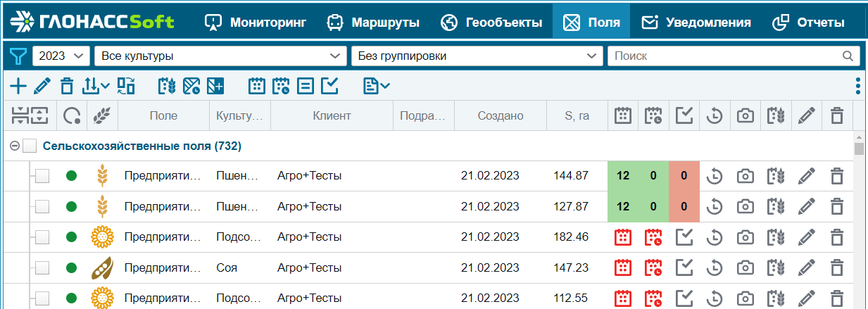Switch to the Мониторинг tab
Viewport: 868px width, 309px height.
pos(256,22)
